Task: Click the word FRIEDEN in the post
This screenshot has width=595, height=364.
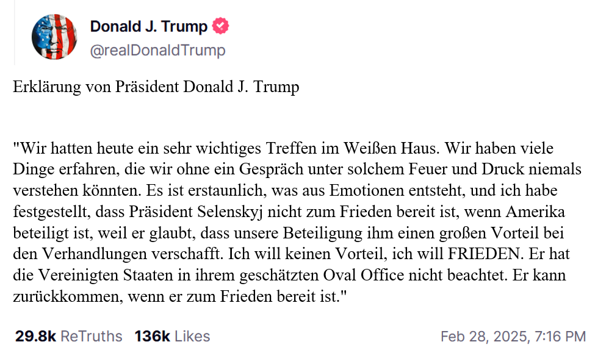Action: click(x=483, y=254)
